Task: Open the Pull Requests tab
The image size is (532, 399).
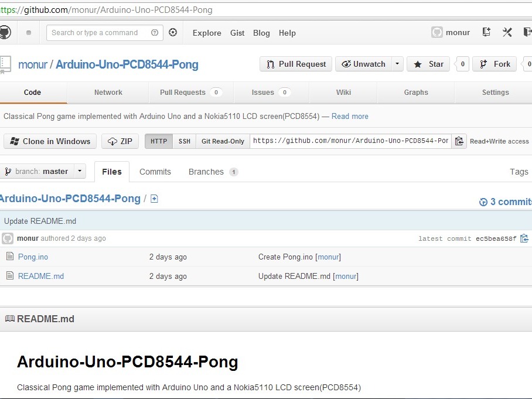Action: [x=191, y=93]
